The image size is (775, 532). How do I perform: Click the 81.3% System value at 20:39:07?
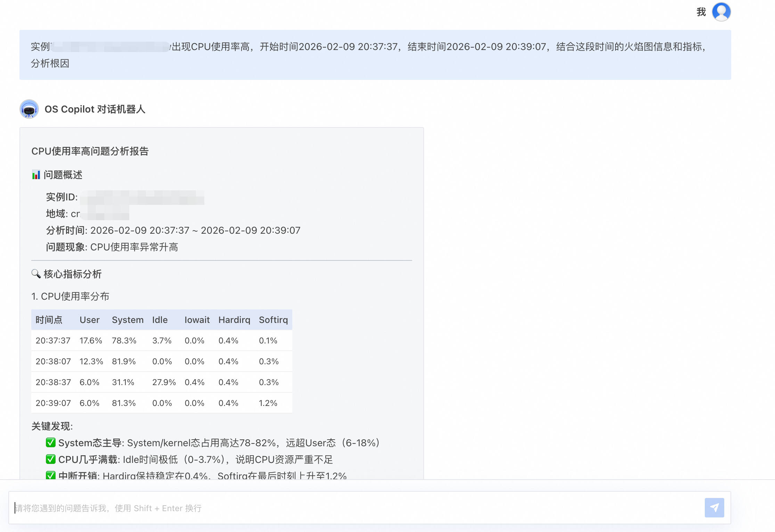pyautogui.click(x=124, y=403)
